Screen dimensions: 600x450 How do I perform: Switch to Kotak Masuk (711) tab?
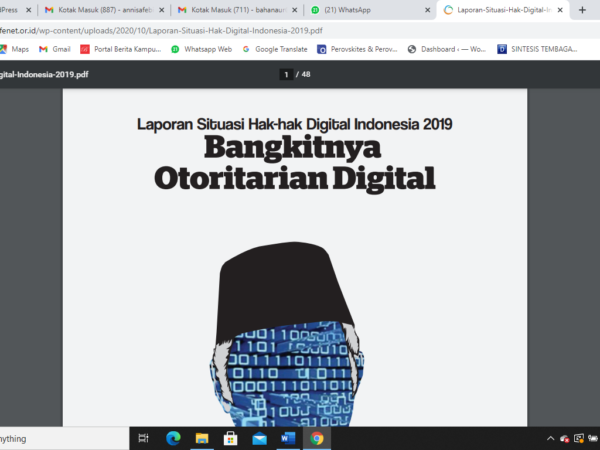(x=237, y=10)
